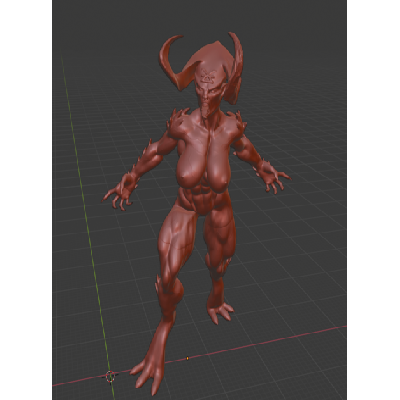Click the clawed hand on the far side
The width and height of the screenshot is (400, 400).
(x=273, y=177)
